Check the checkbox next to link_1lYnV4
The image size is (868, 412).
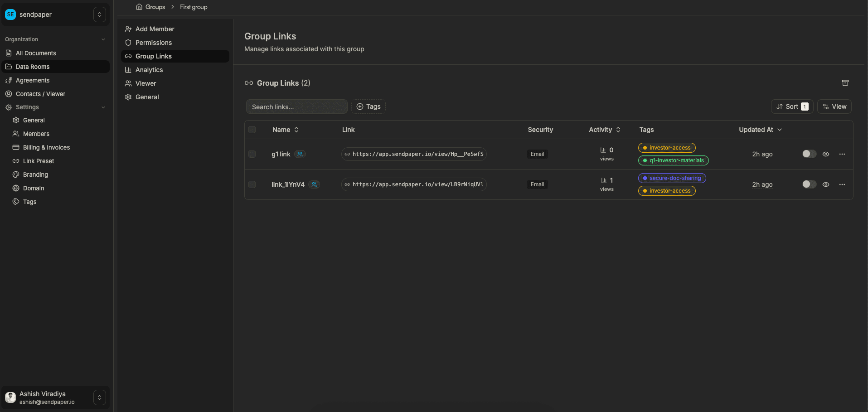[252, 184]
